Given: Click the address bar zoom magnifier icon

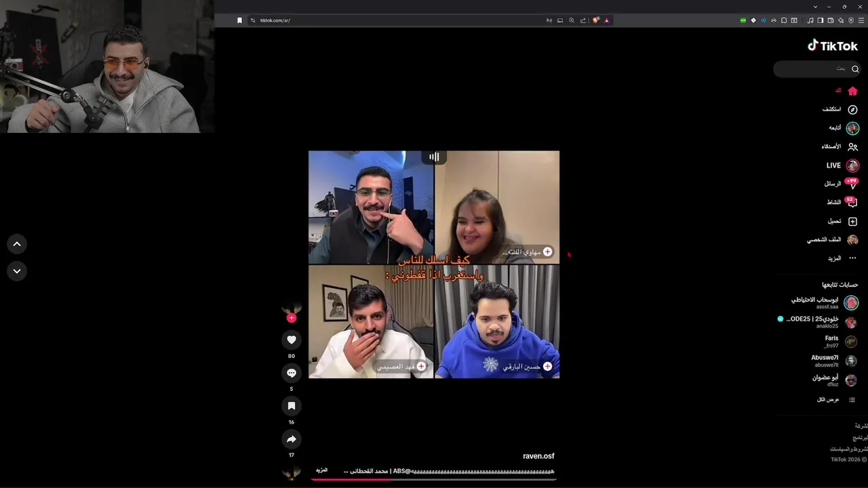Looking at the screenshot, I should pos(572,20).
